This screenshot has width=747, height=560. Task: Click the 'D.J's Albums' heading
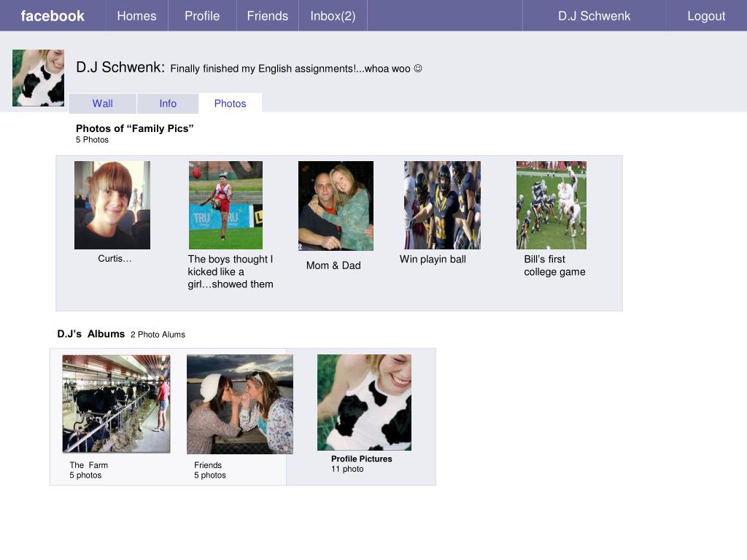click(x=91, y=334)
